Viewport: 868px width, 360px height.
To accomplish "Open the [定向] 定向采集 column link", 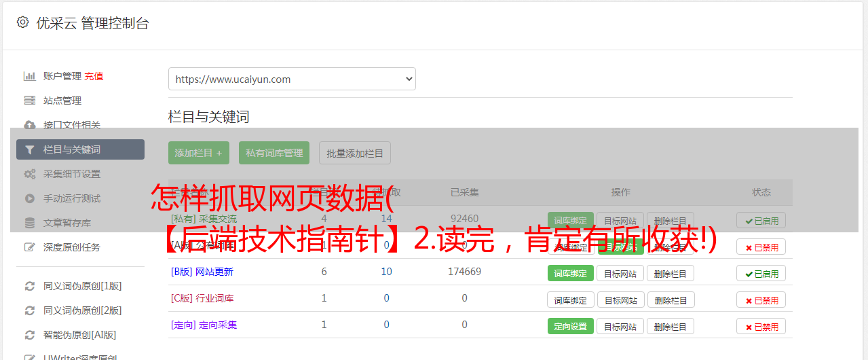I will pyautogui.click(x=204, y=325).
